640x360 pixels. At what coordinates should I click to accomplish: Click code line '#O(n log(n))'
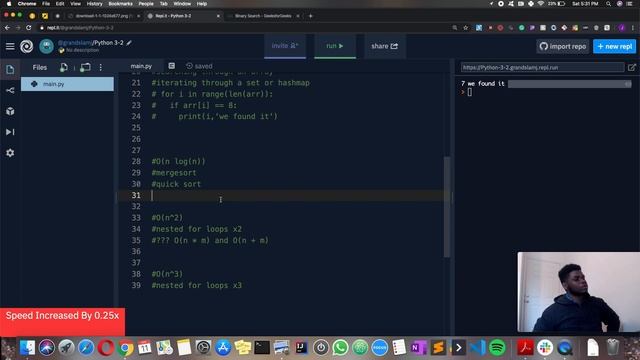178,162
